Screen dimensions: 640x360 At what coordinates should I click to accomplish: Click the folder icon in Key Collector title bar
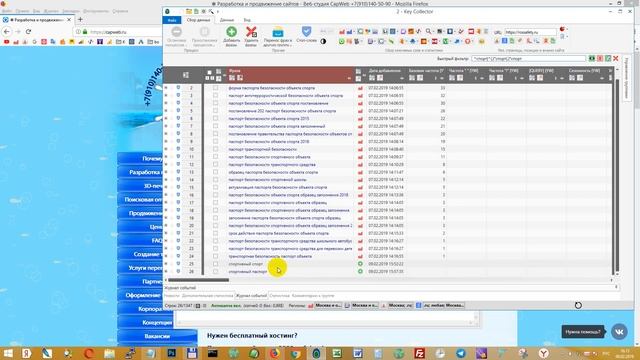[x=189, y=11]
